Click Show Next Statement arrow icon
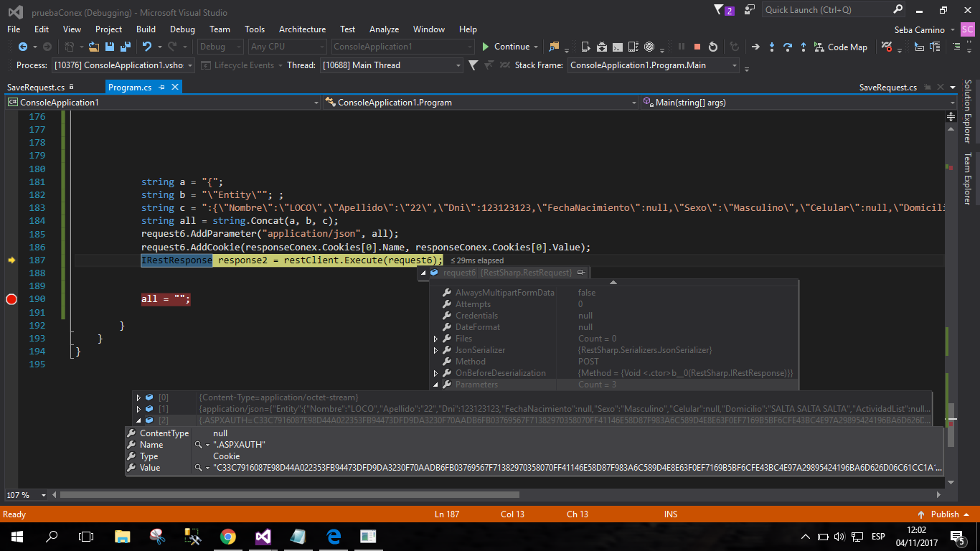Image resolution: width=980 pixels, height=551 pixels. coord(755,47)
